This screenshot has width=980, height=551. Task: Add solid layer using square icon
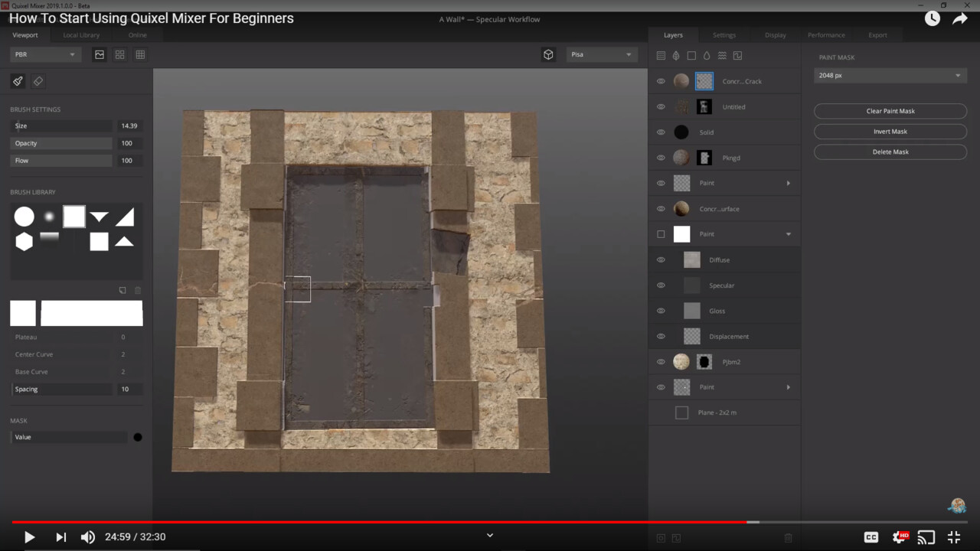click(691, 56)
